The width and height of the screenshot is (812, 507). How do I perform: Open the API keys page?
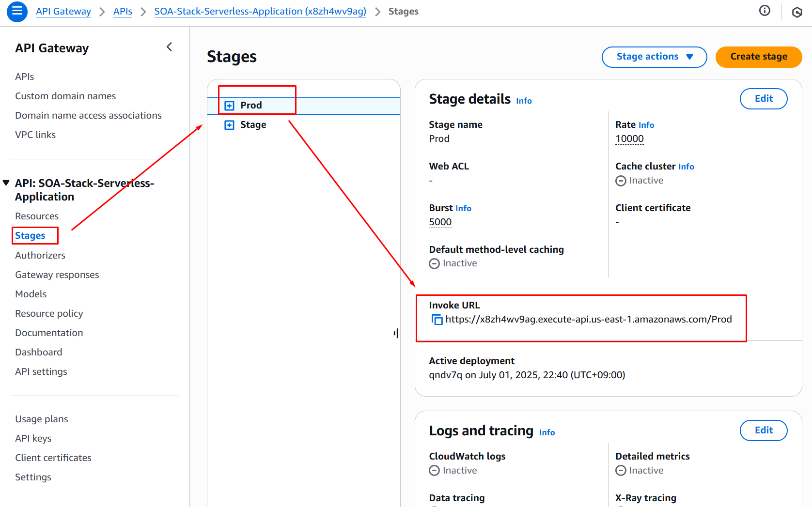tap(33, 438)
